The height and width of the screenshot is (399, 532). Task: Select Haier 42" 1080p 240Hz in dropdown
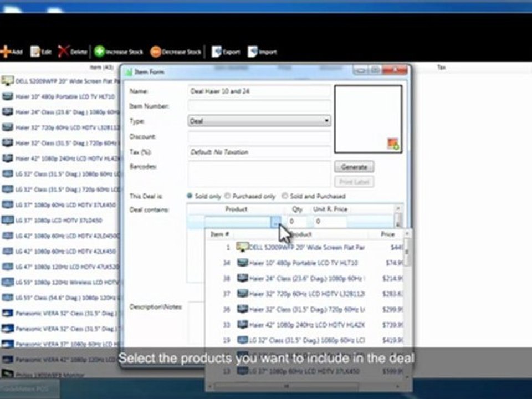304,325
